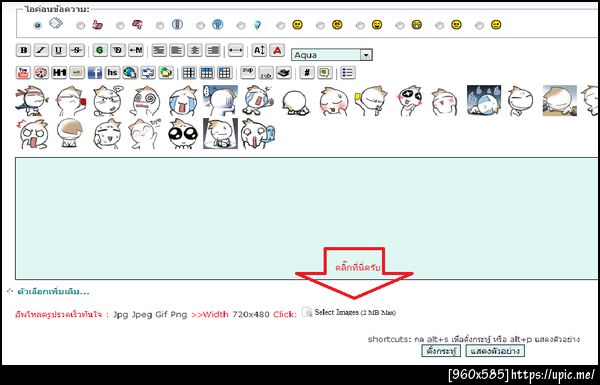This screenshot has width=600, height=385.
Task: Click the underline U button
Action: pyautogui.click(x=59, y=50)
